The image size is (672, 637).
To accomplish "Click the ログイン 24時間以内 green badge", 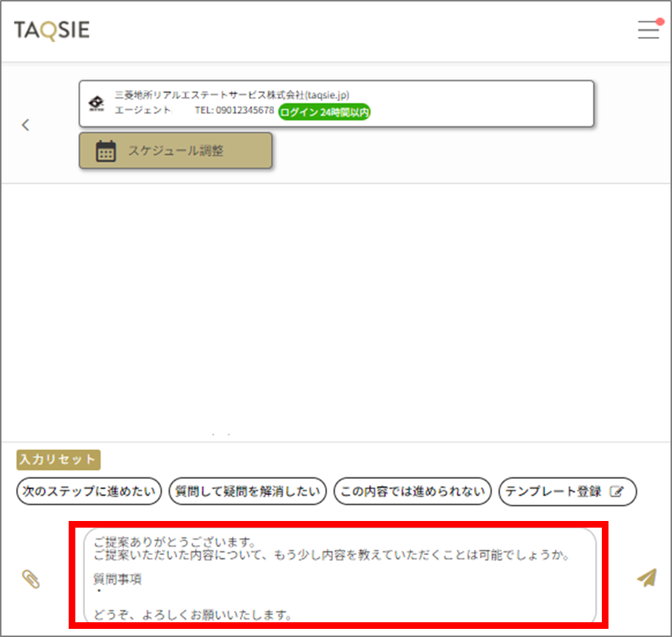I will click(324, 112).
